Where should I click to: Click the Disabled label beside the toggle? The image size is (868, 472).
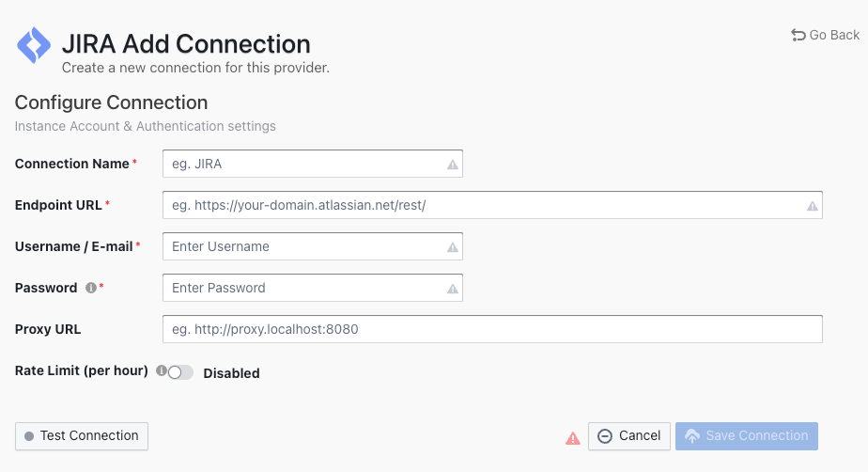tap(231, 373)
